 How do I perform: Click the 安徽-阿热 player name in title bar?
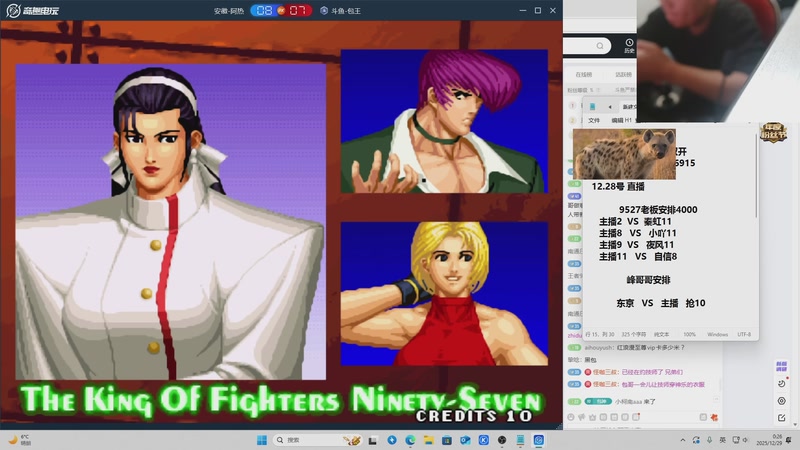click(229, 11)
